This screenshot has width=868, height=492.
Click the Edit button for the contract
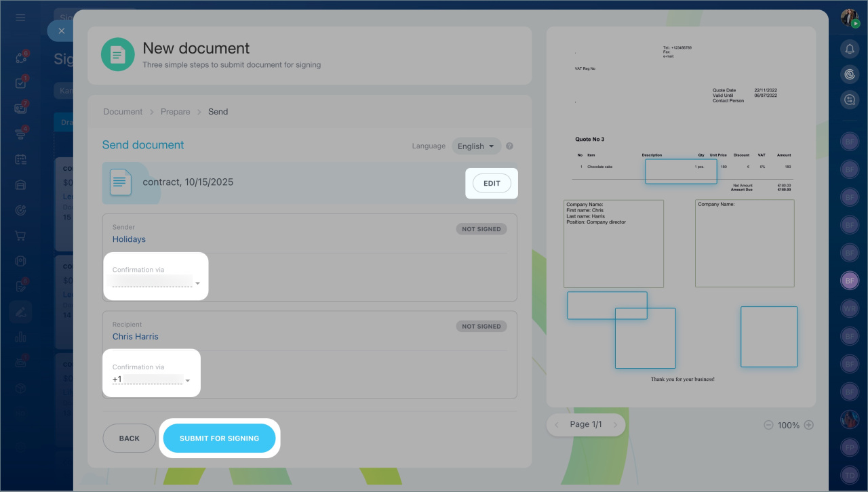coord(491,183)
